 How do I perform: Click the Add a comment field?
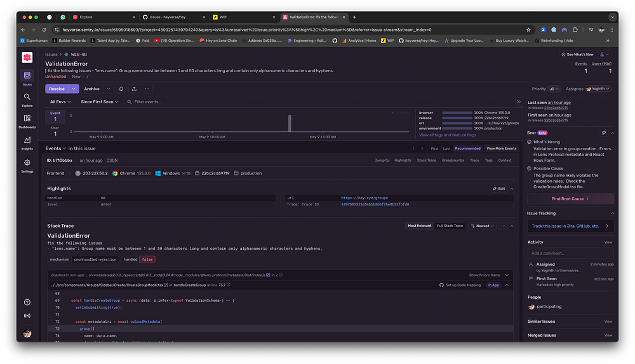[570, 253]
